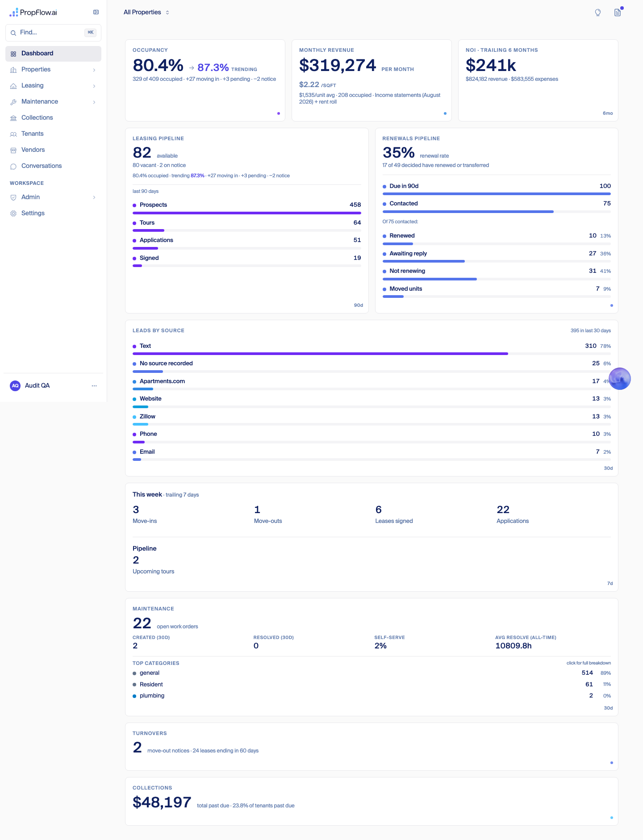
Task: Click the Leases signed weekly stat
Action: point(394,514)
